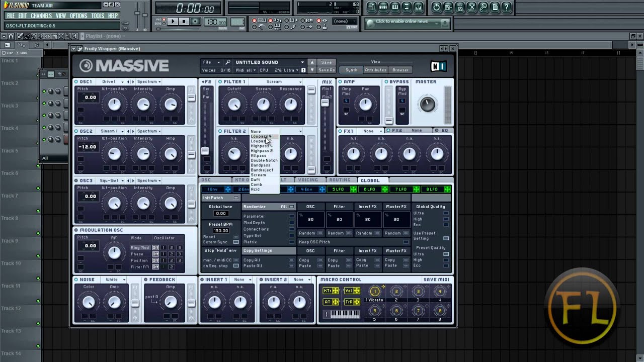Click the help question mark icon
This screenshot has height=362, width=644.
(507, 7)
